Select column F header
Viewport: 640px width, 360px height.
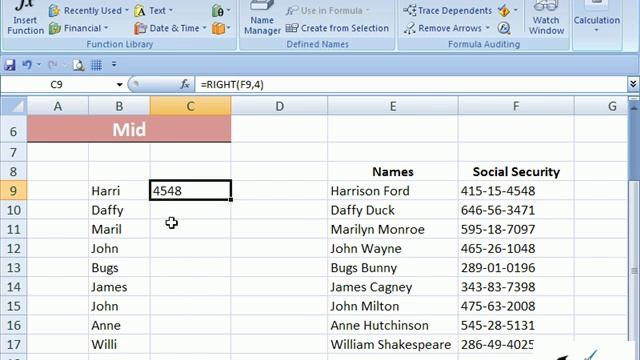pyautogui.click(x=516, y=106)
